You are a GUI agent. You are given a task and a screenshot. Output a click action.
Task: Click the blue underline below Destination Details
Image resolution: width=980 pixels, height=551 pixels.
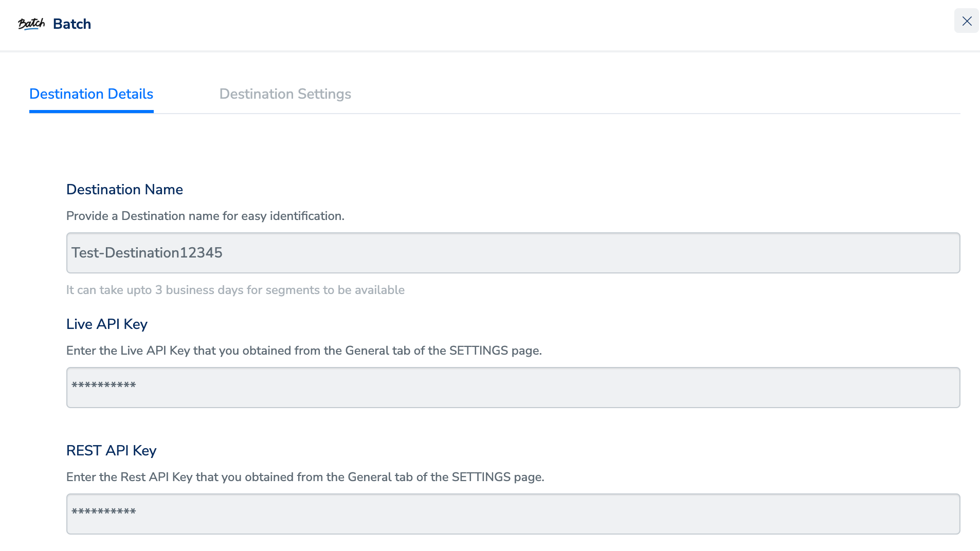(x=91, y=111)
